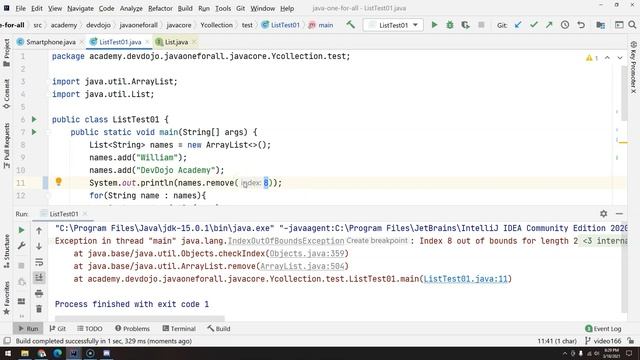The width and height of the screenshot is (640, 360).
Task: Open ArrayList.java:504 link
Action: tap(302, 266)
